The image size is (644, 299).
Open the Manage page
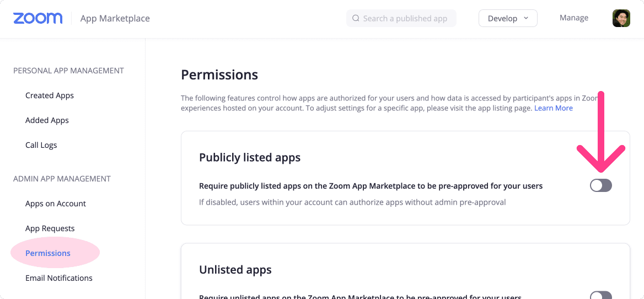pyautogui.click(x=574, y=18)
